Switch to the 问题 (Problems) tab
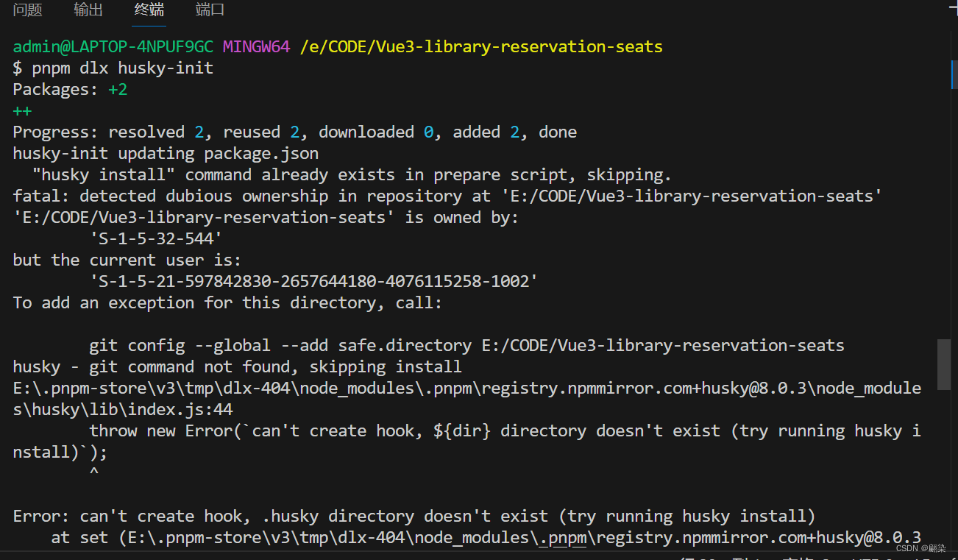The width and height of the screenshot is (958, 560). pos(27,10)
